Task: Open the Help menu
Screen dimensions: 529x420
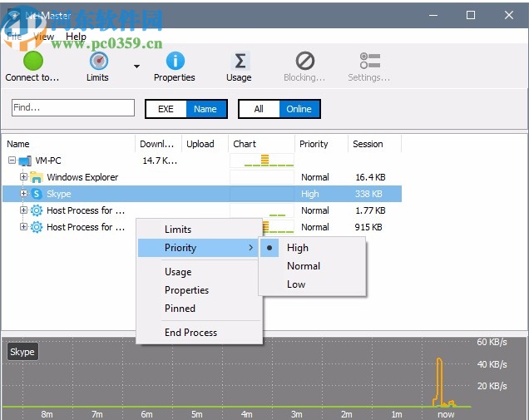Action: (x=76, y=37)
